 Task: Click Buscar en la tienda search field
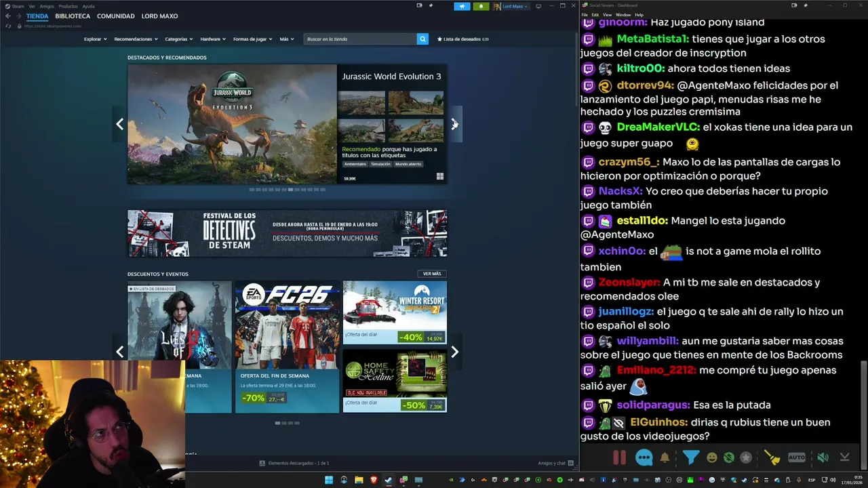[360, 39]
